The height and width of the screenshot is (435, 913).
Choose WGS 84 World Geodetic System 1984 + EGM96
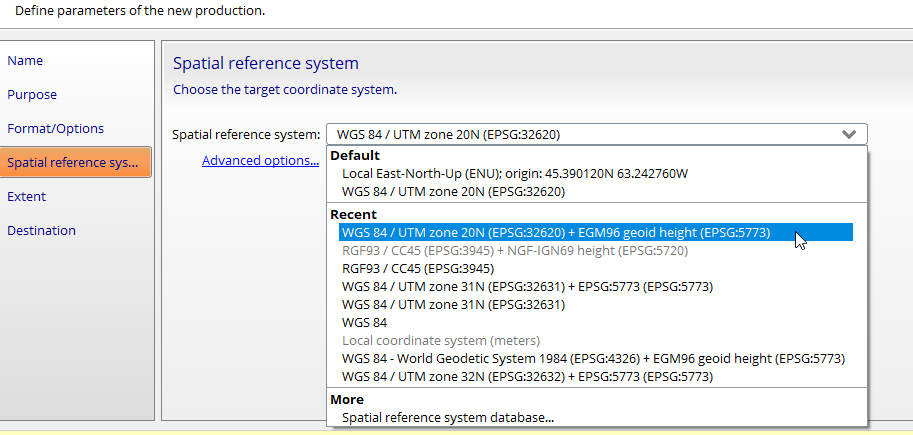point(593,359)
